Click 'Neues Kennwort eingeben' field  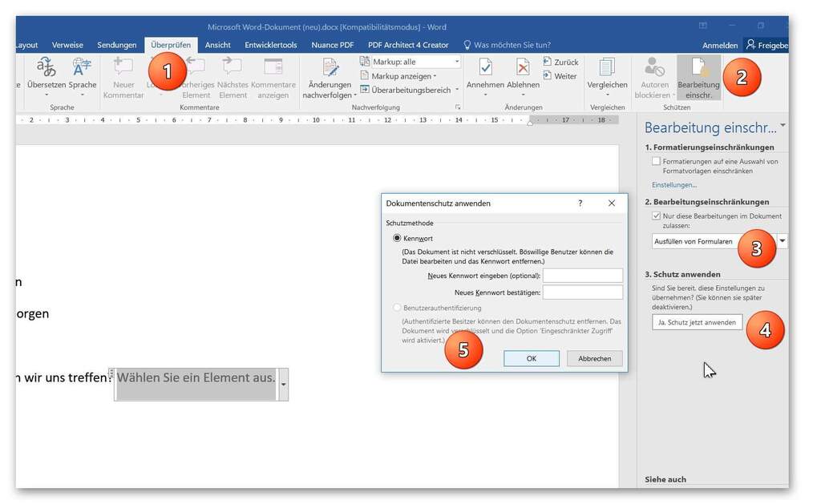point(583,276)
